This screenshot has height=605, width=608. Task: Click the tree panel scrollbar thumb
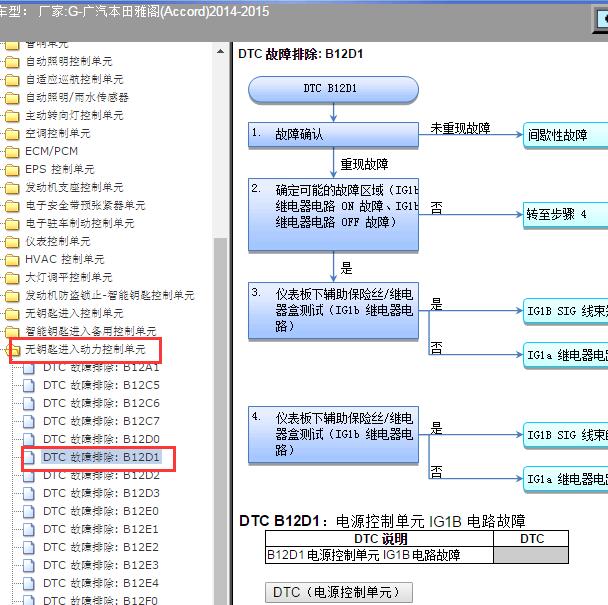(x=220, y=421)
